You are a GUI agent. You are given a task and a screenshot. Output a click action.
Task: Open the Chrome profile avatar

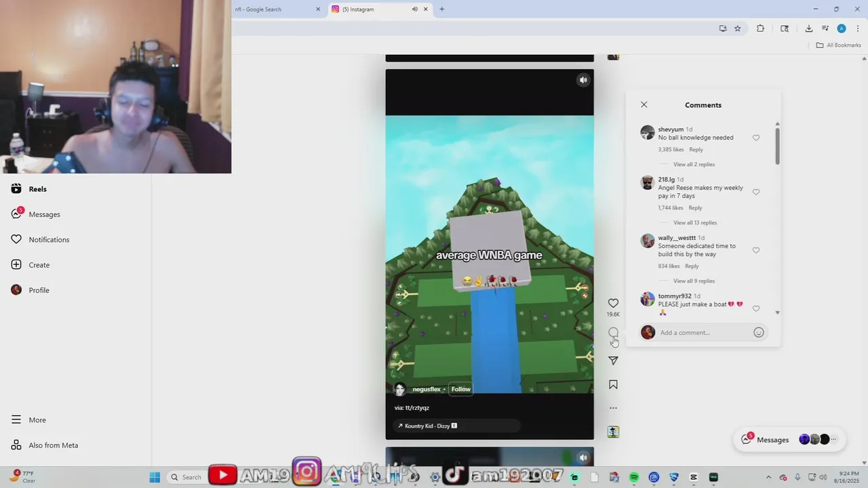[x=842, y=28]
